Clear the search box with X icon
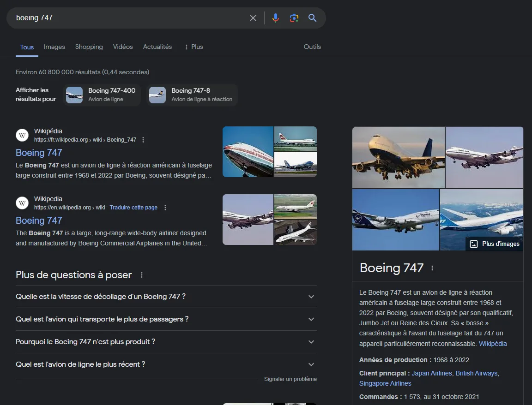This screenshot has width=532, height=405. click(253, 18)
